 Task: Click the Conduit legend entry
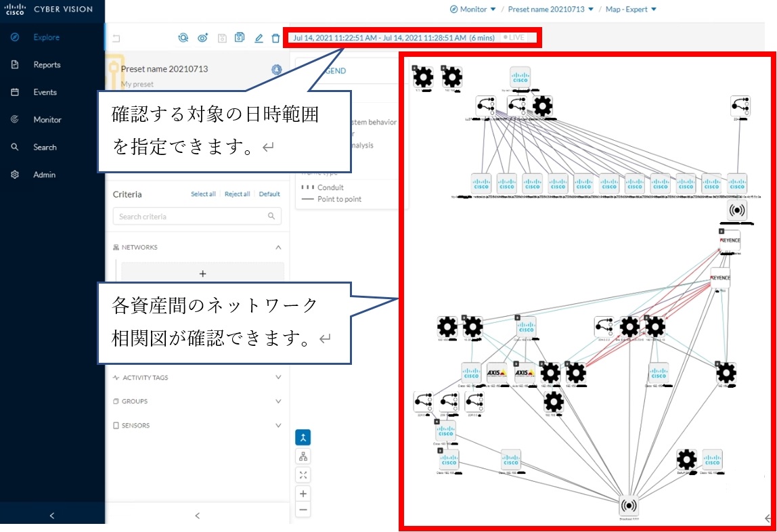click(x=323, y=187)
